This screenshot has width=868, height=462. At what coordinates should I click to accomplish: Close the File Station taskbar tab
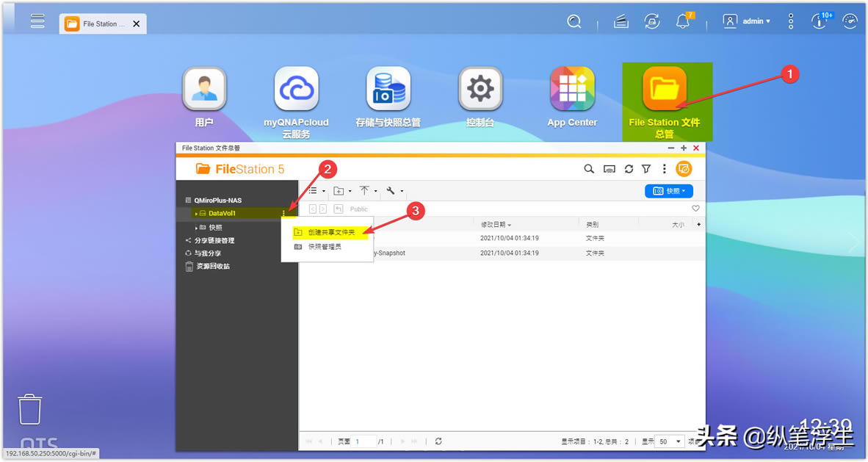(x=136, y=24)
